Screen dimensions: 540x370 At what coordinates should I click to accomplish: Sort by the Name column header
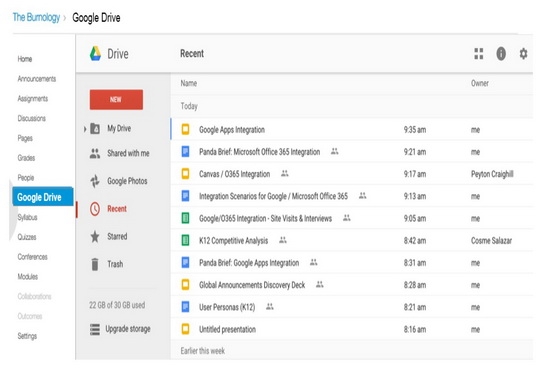189,83
